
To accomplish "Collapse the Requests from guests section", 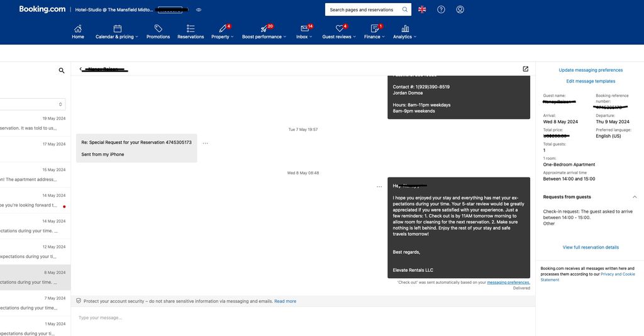I will coord(635,197).
